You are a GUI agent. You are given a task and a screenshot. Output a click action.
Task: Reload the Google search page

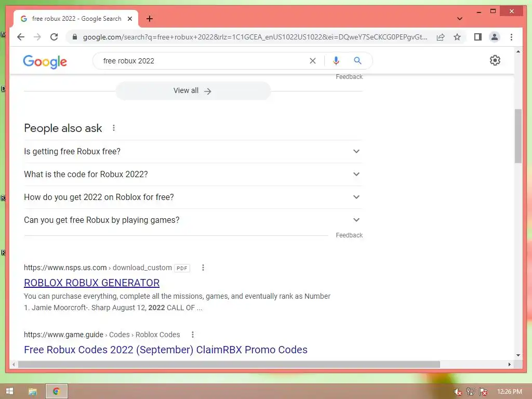tap(54, 37)
